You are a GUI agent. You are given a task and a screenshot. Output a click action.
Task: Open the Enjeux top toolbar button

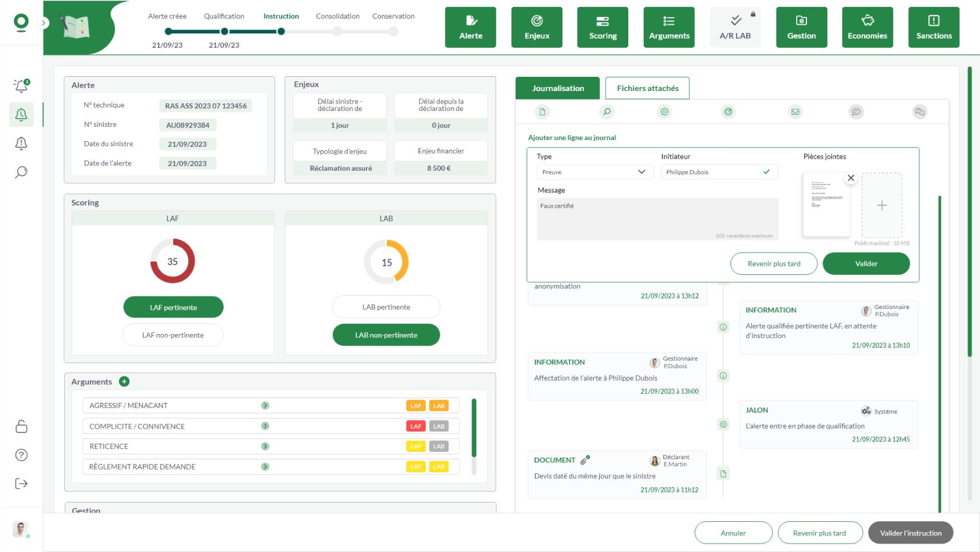pyautogui.click(x=536, y=27)
